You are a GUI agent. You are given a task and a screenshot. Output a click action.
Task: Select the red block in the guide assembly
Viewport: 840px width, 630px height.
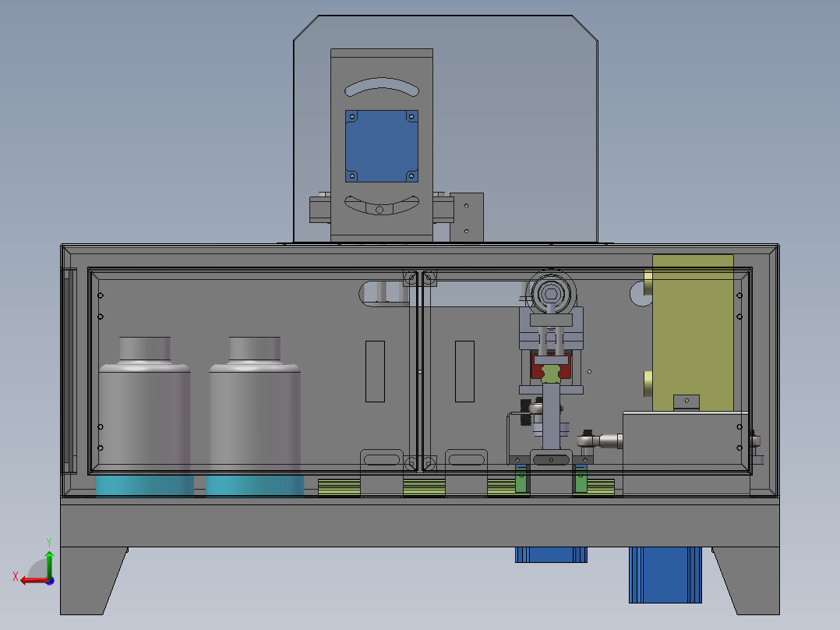click(551, 366)
